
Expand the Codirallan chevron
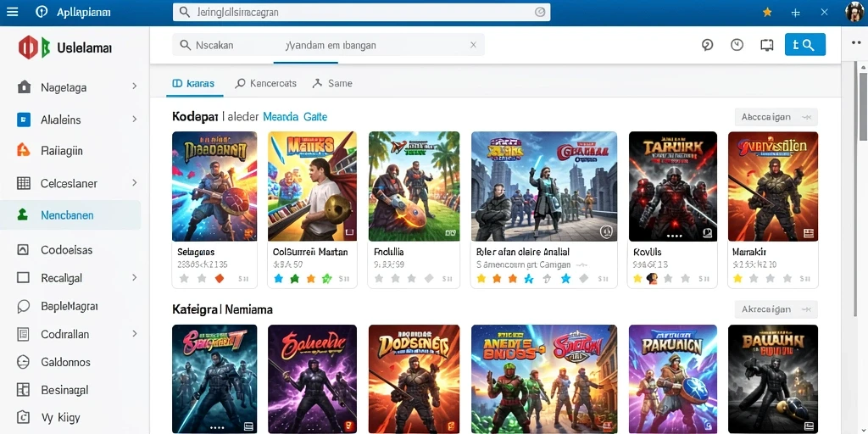click(x=135, y=333)
